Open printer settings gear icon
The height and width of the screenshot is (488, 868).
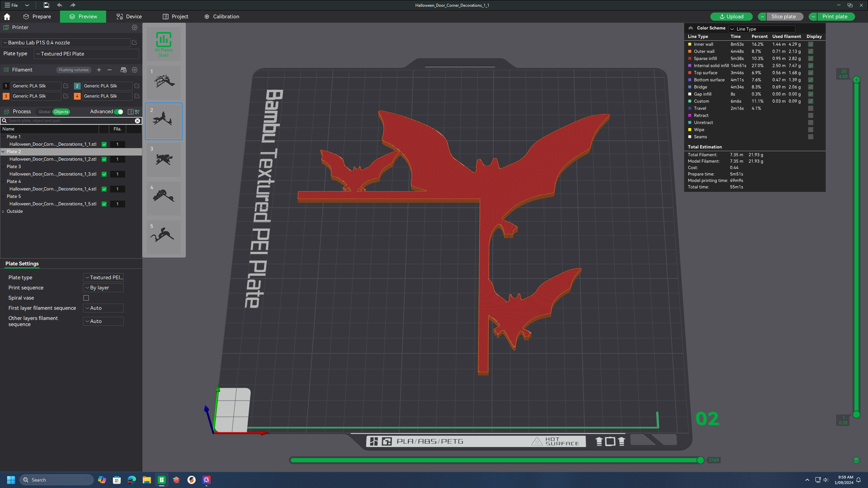click(135, 27)
